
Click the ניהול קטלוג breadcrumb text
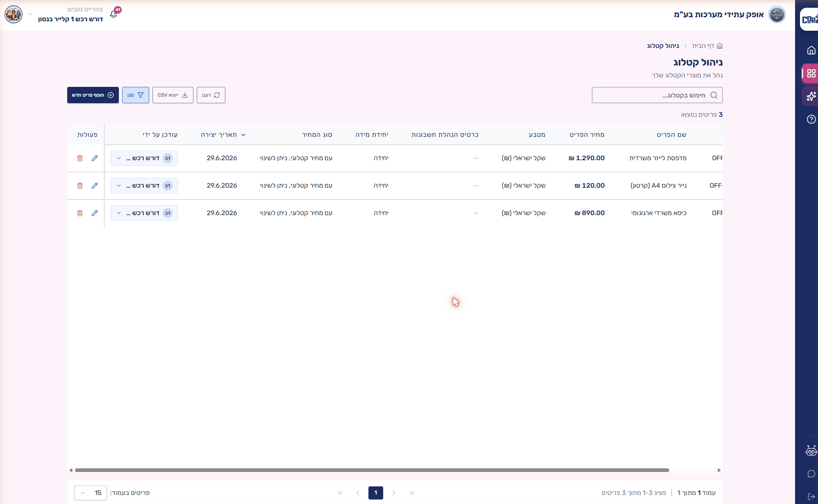tap(663, 46)
